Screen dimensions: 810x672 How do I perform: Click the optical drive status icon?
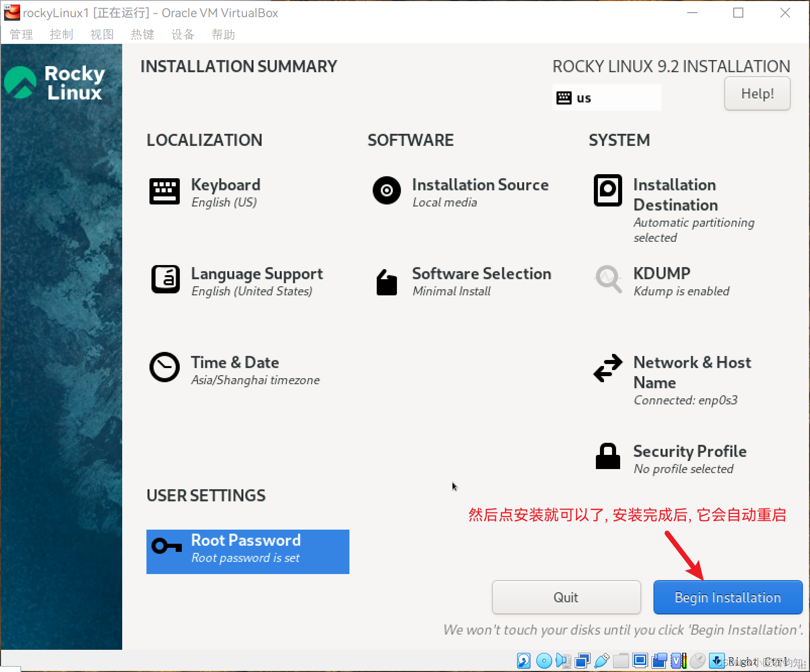coord(544,660)
